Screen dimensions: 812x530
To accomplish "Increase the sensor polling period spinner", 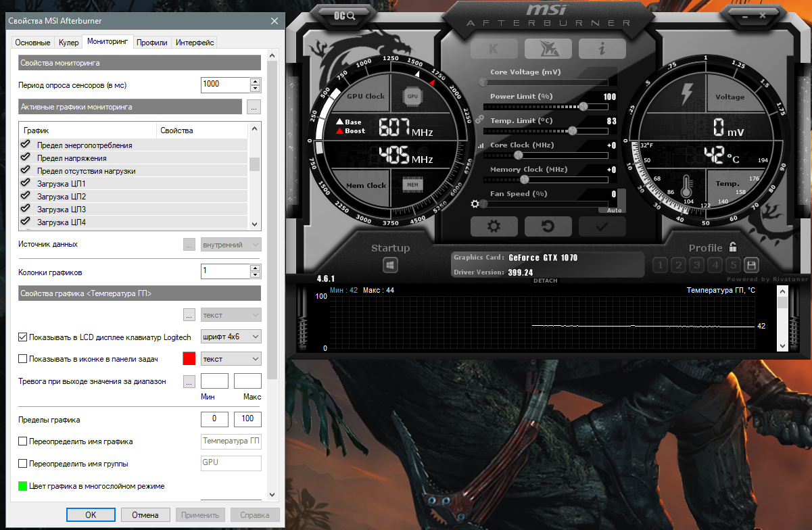I will (x=255, y=81).
